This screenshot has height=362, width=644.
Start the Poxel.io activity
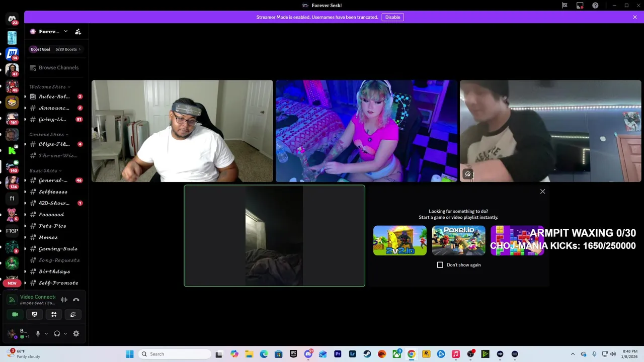(x=458, y=240)
